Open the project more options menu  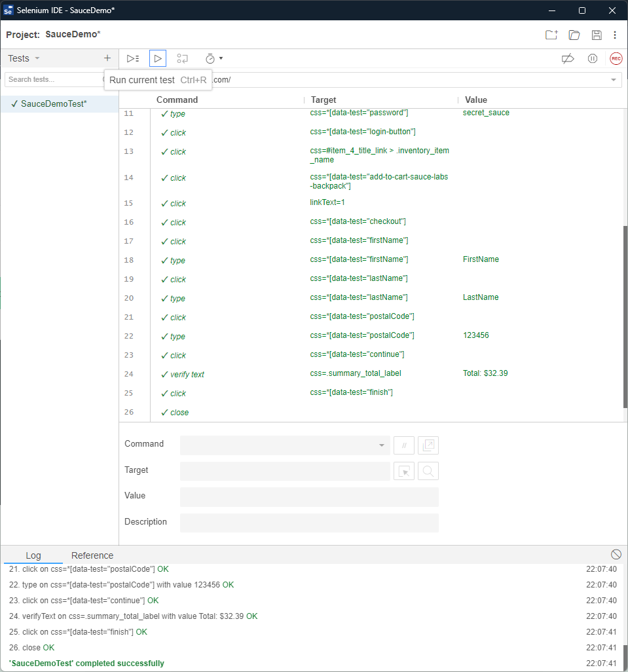coord(615,35)
